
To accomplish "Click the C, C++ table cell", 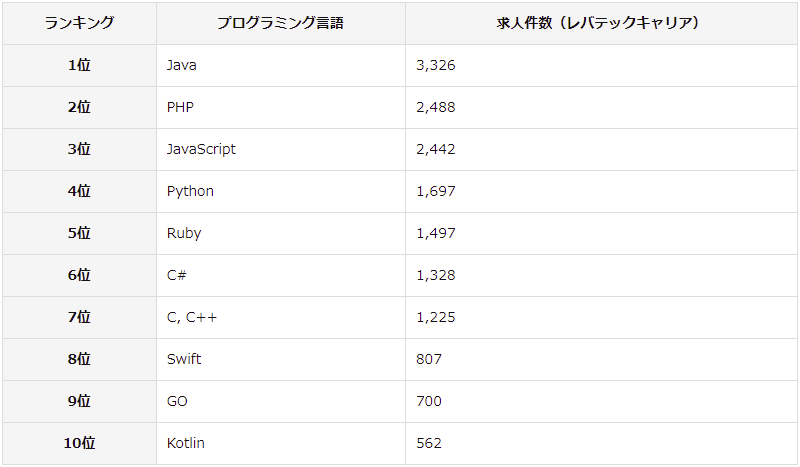I will click(281, 317).
